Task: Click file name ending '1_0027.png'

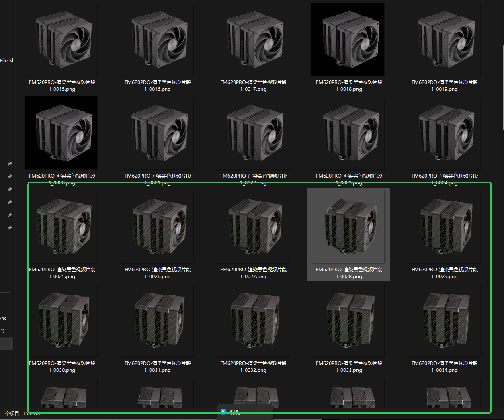Action: coord(253,273)
